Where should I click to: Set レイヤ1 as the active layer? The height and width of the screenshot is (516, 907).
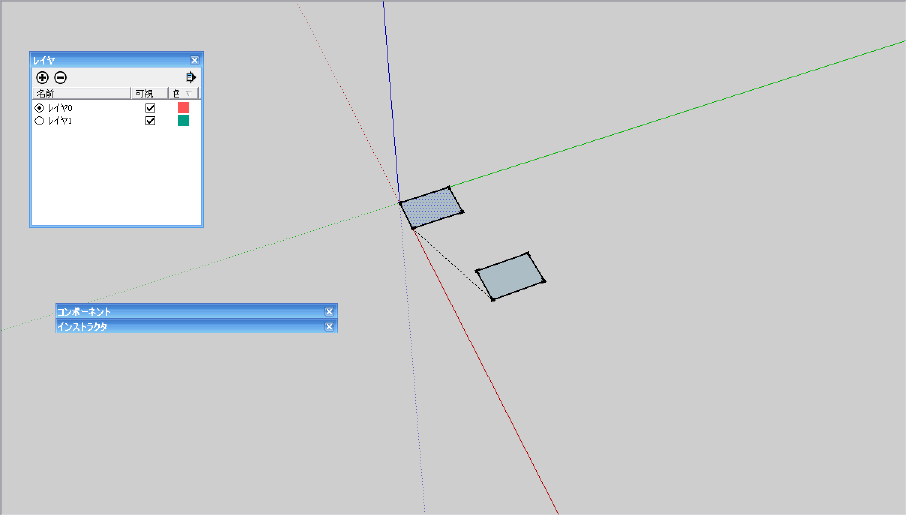[x=39, y=121]
